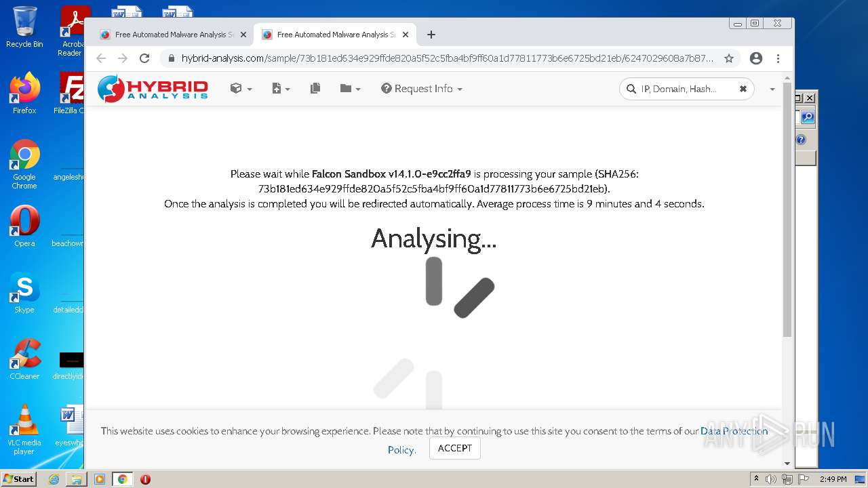
Task: Click the hybrid-analysis.com address bar
Action: point(448,58)
